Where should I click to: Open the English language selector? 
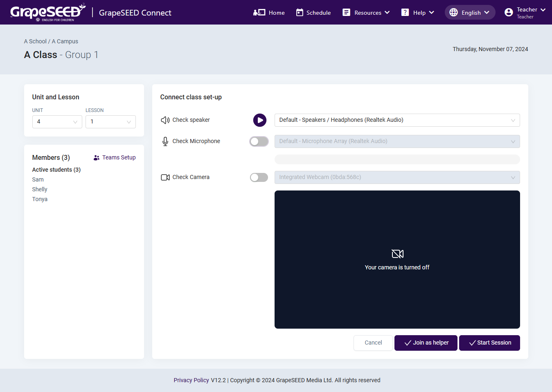(x=470, y=13)
